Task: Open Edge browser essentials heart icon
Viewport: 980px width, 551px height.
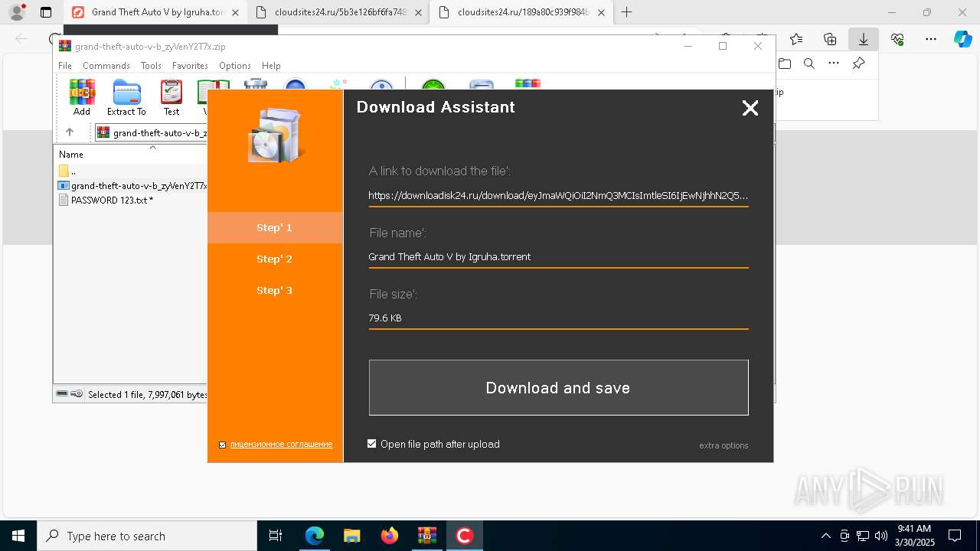Action: 897,39
